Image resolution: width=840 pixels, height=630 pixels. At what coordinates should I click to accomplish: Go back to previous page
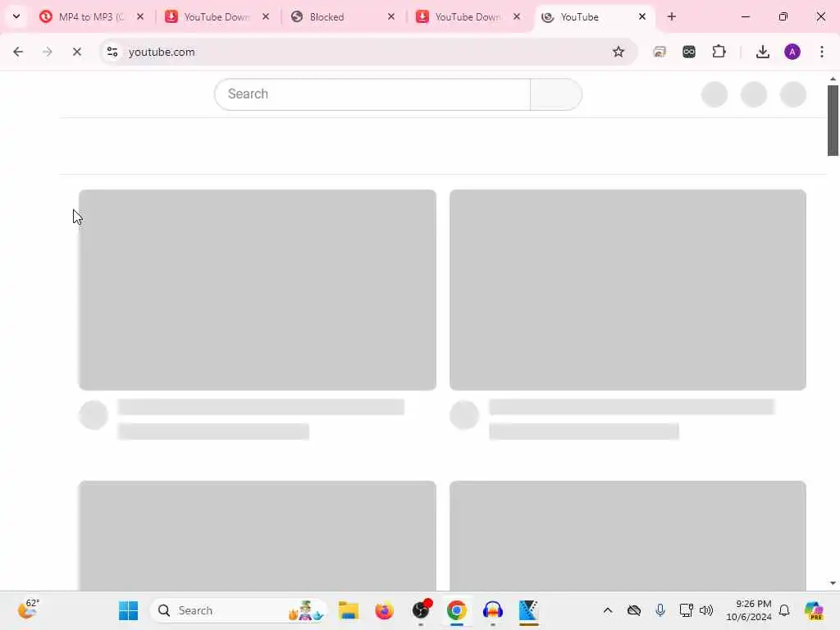point(18,52)
